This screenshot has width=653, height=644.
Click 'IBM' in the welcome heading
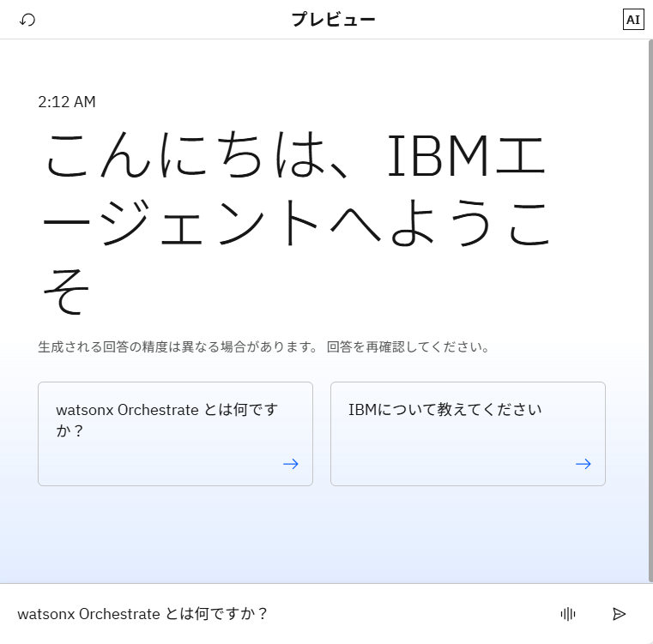450,155
